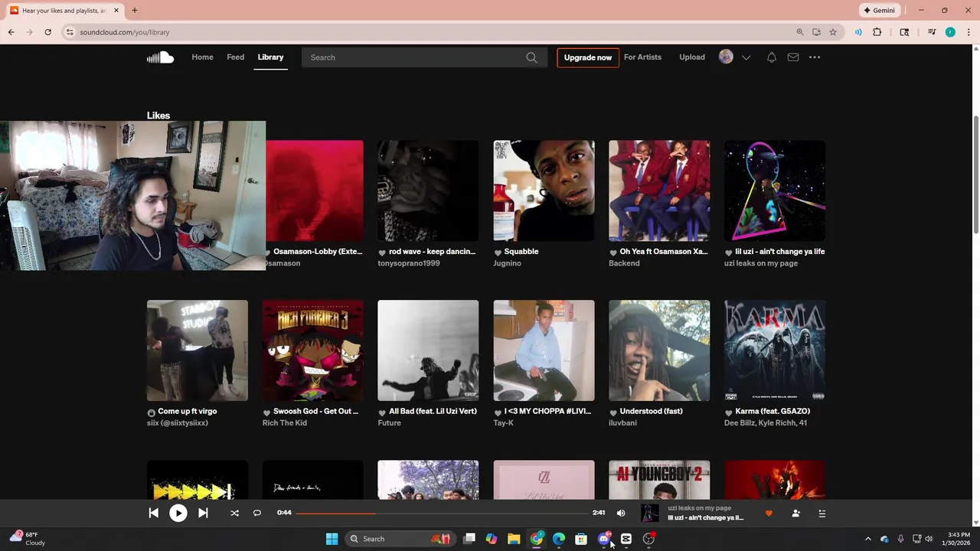This screenshot has width=980, height=551.
Task: Toggle like heart on Swoosh God track
Action: [x=267, y=412]
